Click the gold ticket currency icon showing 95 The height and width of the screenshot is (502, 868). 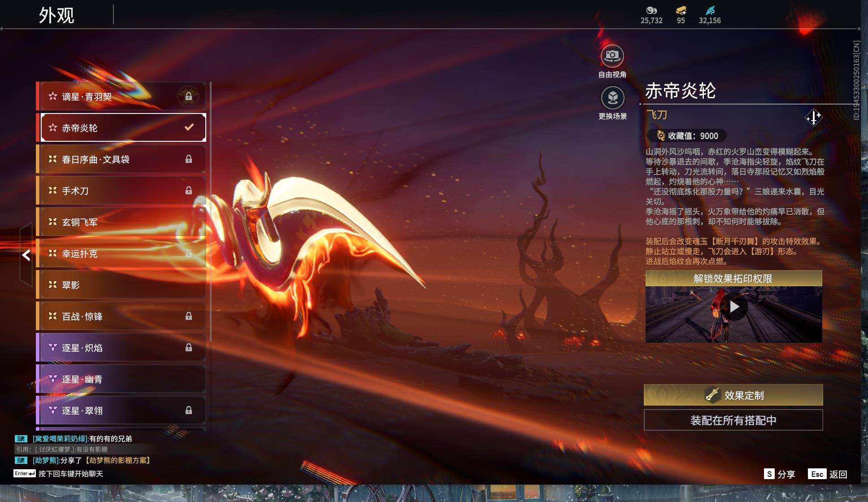681,10
